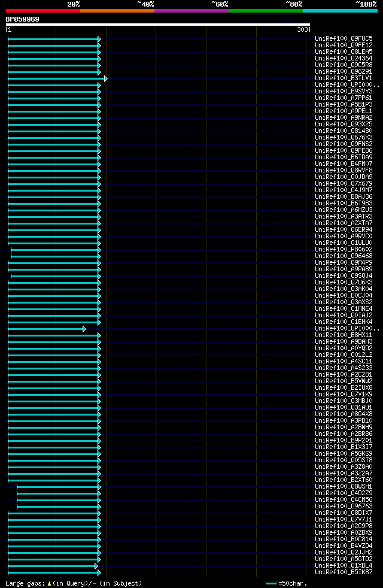The image size is (383, 588).
Task: Open hit UniRef100_Q8LEA5
Action: 344,51
